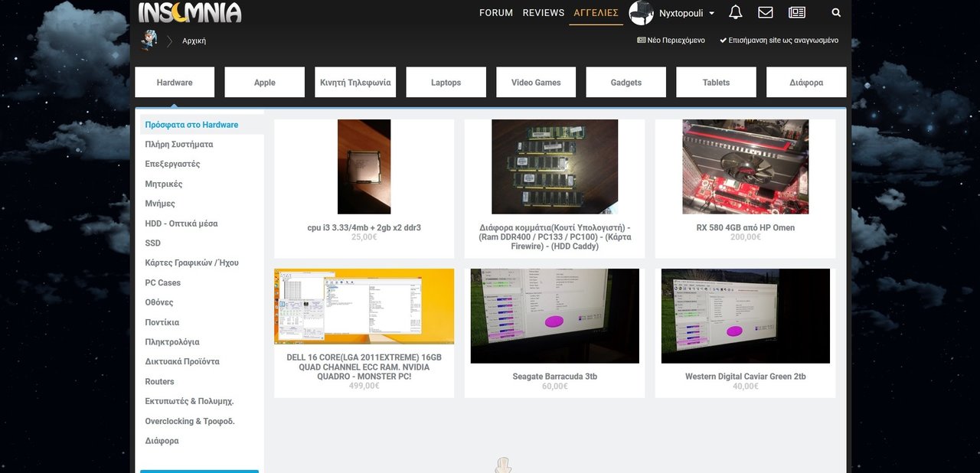The image size is (980, 473).
Task: Click the 40,00€ price text
Action: 745,387
